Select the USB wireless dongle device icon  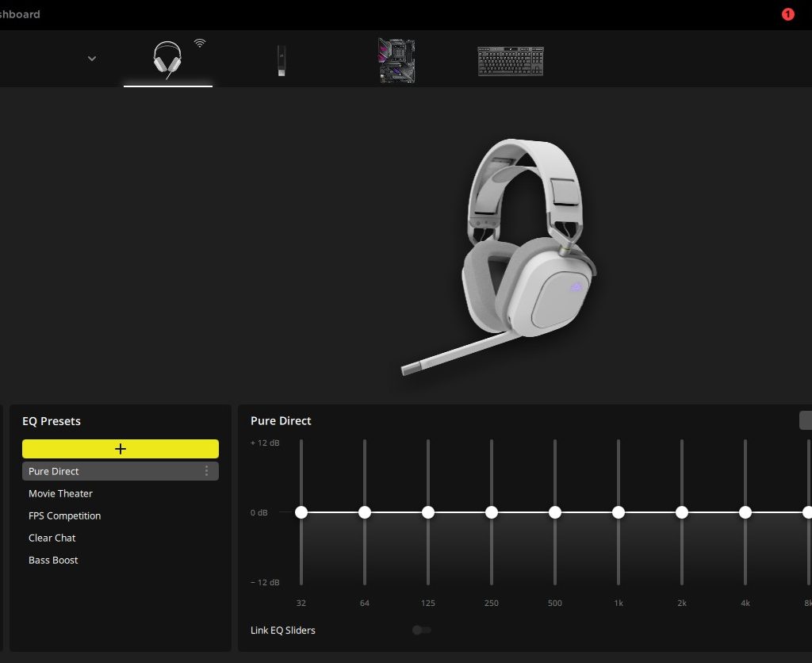click(281, 60)
